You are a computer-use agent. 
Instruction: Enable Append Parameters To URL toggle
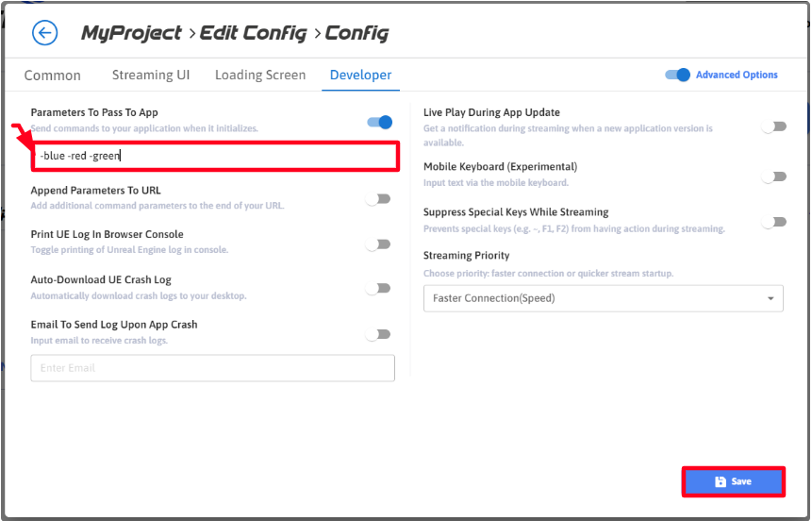tap(378, 199)
